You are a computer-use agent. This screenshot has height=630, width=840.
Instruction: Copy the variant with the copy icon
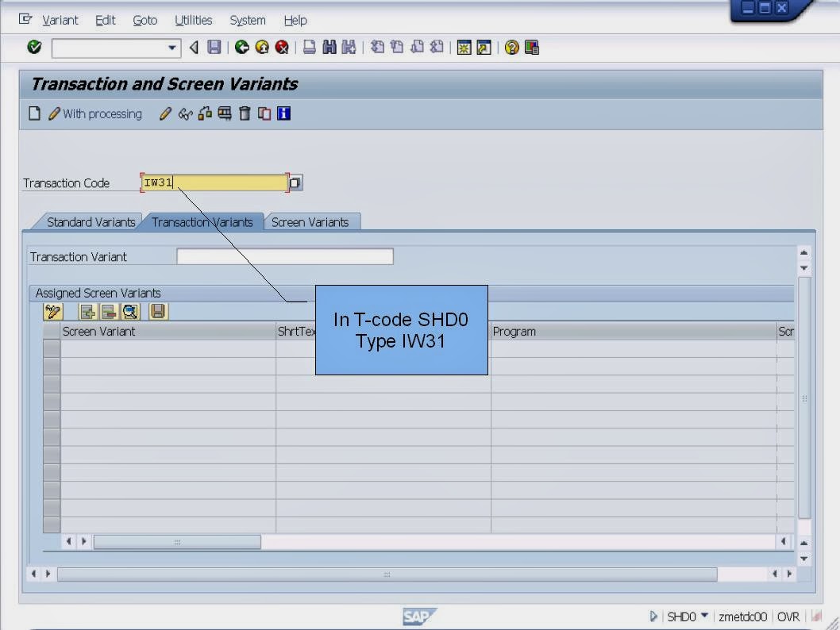point(263,113)
